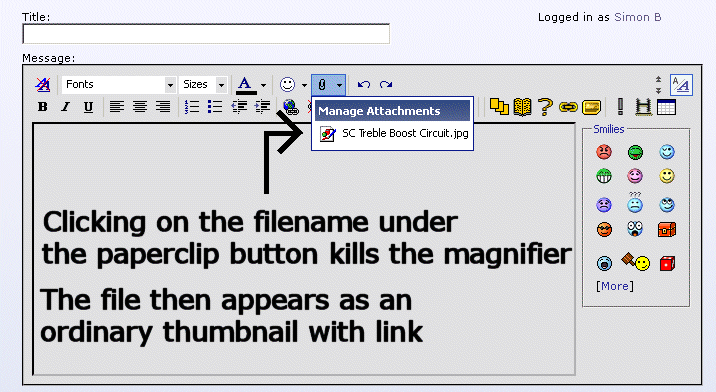This screenshot has height=392, width=716.
Task: Insert the blue winking smiley
Action: coord(667,152)
